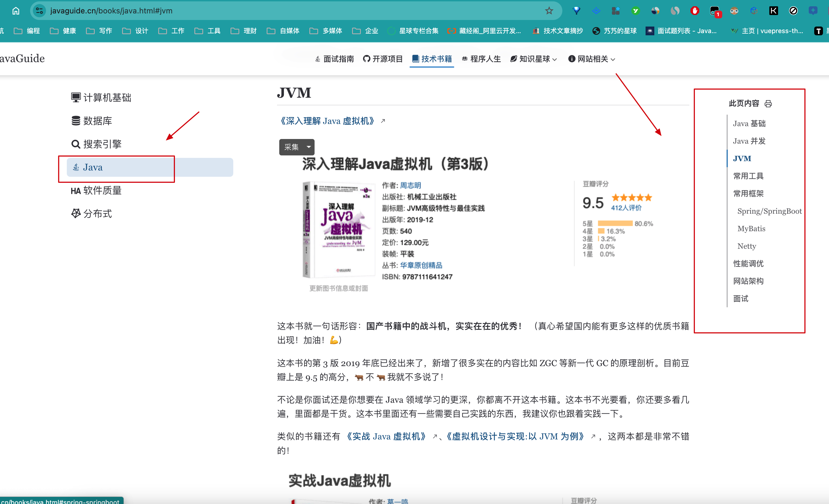The height and width of the screenshot is (504, 829).
Task: Open the 采集 button dropdown arrow
Action: (309, 147)
